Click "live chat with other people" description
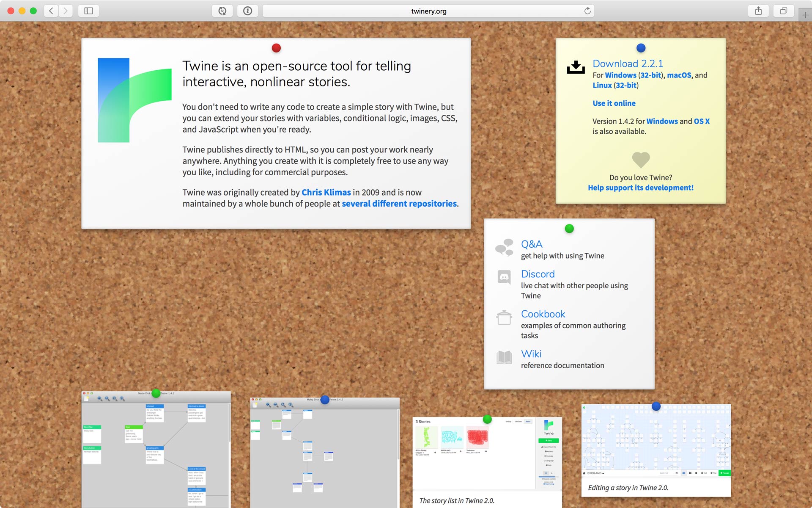The width and height of the screenshot is (812, 508). point(574,290)
